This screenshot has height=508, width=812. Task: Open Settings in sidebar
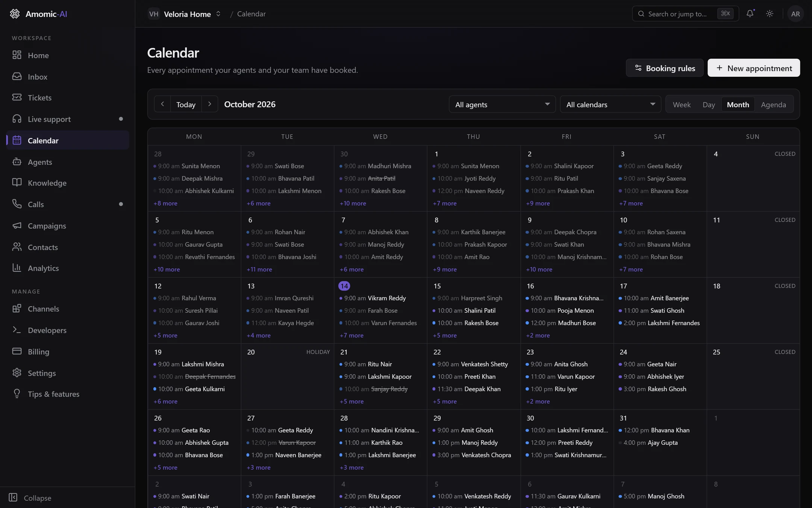68,373
